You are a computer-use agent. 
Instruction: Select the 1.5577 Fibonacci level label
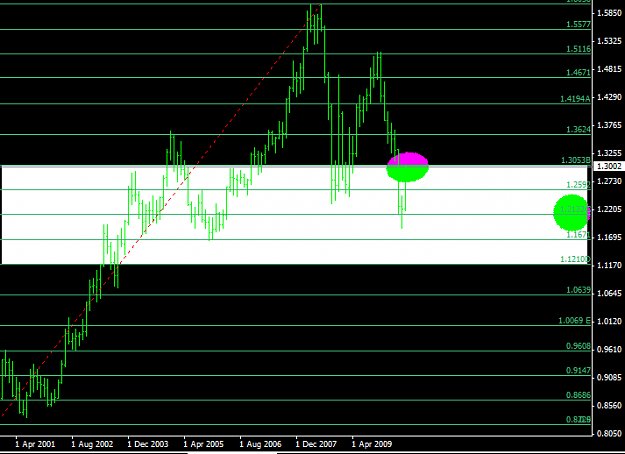point(578,24)
